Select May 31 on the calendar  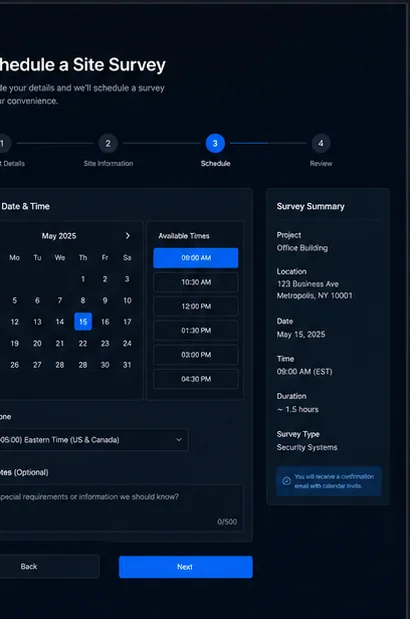pyautogui.click(x=127, y=365)
